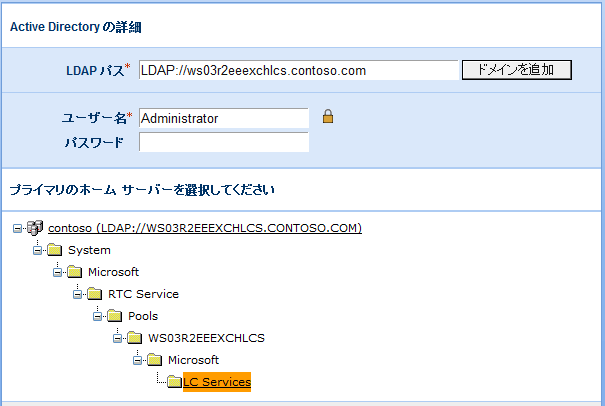Viewport: 605px width, 406px height.
Task: Click the パスワード input field
Action: pos(223,142)
